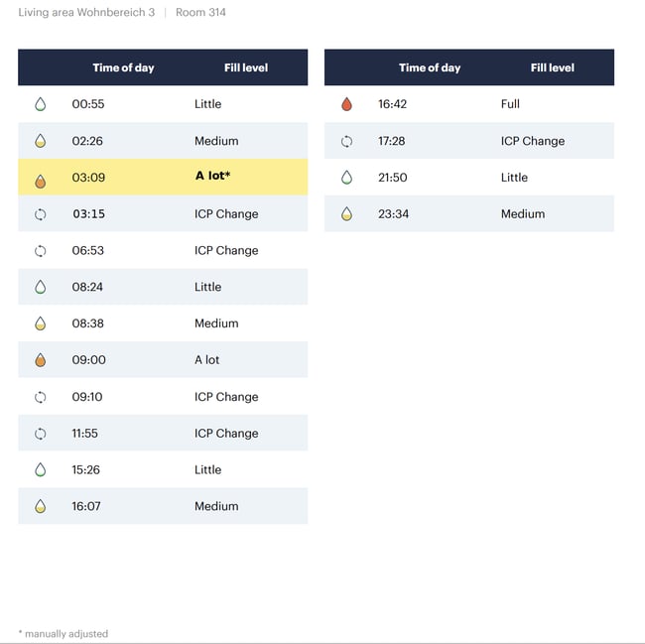Click the 15:26 Little fill level text
This screenshot has height=644, width=645.
pos(207,469)
